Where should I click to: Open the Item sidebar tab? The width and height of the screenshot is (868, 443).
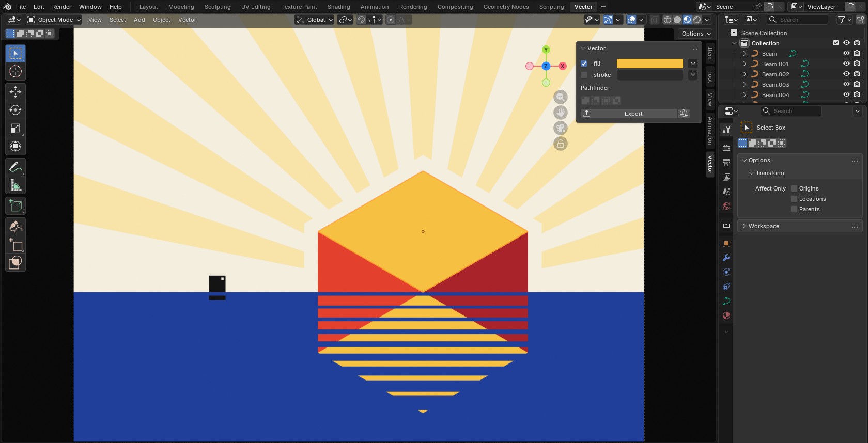pyautogui.click(x=710, y=53)
